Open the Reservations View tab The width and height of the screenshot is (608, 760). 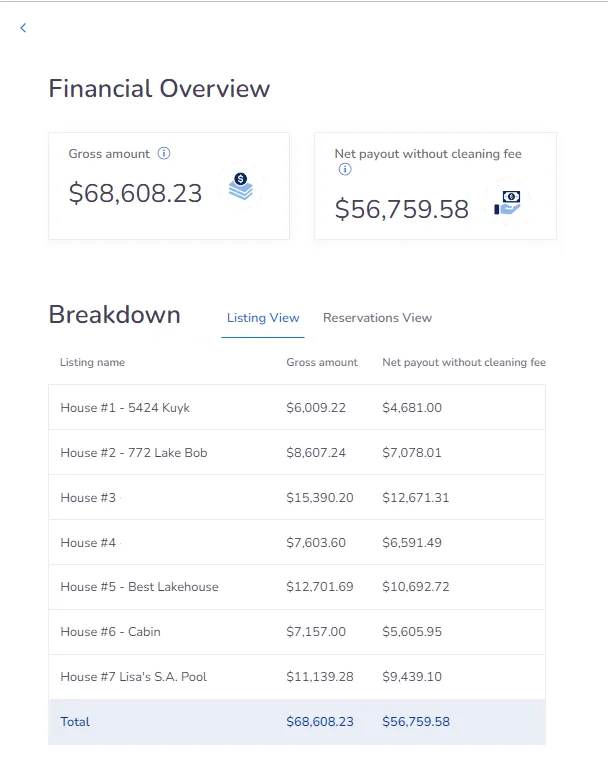pyautogui.click(x=377, y=318)
